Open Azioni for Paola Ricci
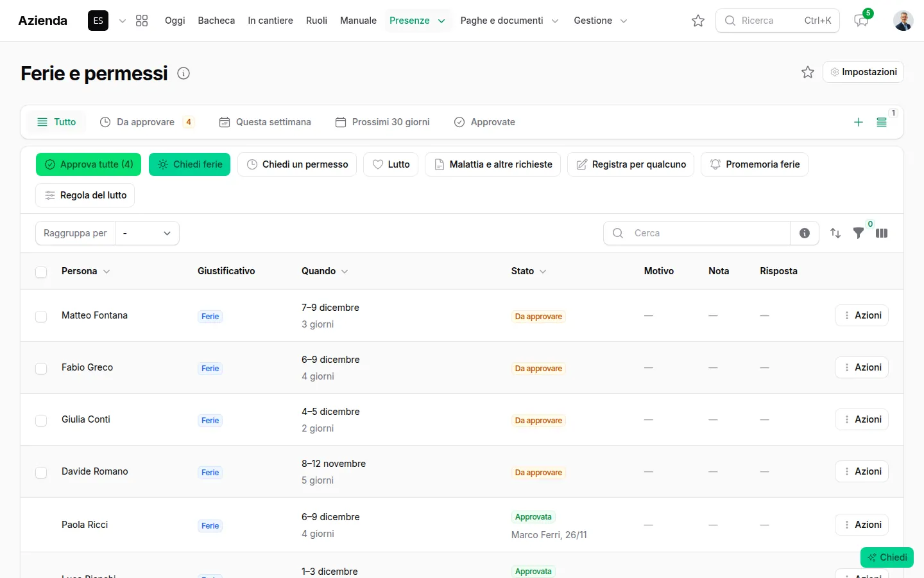 [862, 525]
